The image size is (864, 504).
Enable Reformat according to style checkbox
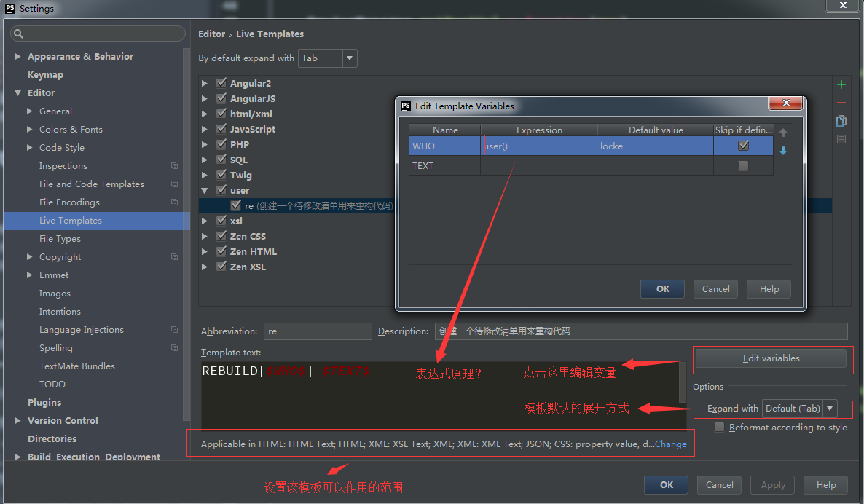tap(720, 428)
